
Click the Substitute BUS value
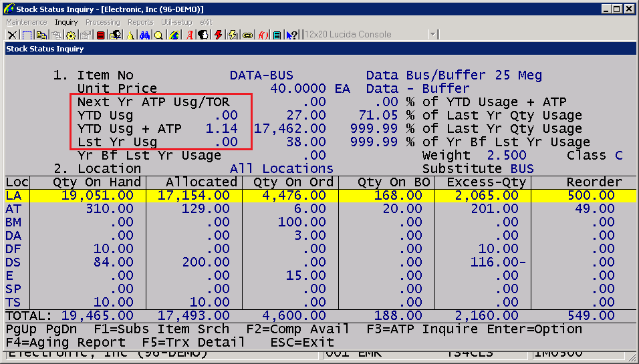522,168
